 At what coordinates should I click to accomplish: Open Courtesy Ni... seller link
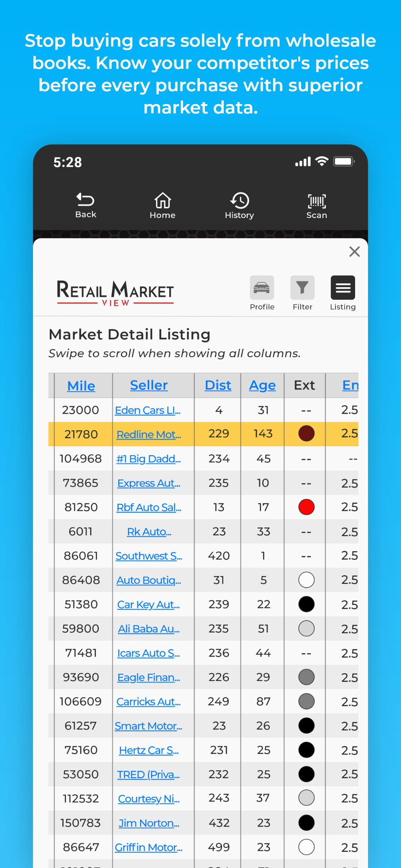(149, 799)
